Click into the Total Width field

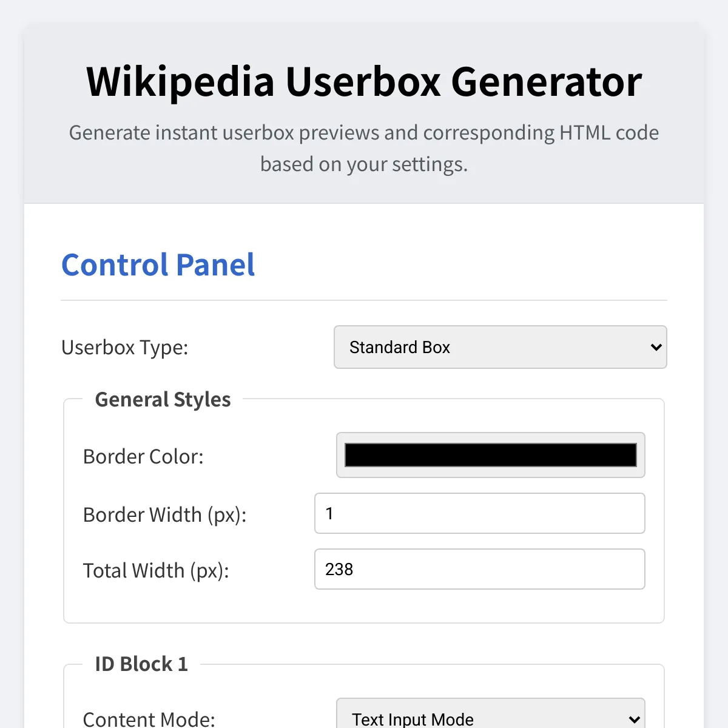pos(479,569)
